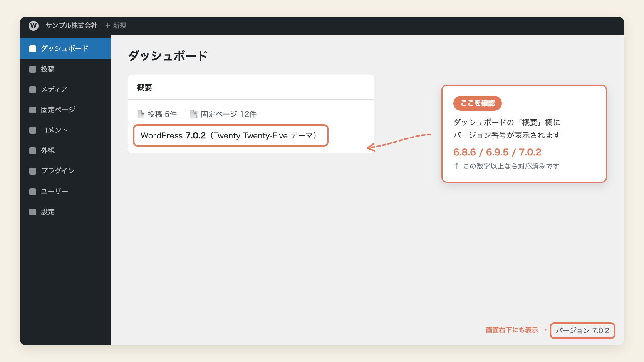Click the page icon before 固定ページ 12件
The width and height of the screenshot is (644, 362).
coord(194,114)
